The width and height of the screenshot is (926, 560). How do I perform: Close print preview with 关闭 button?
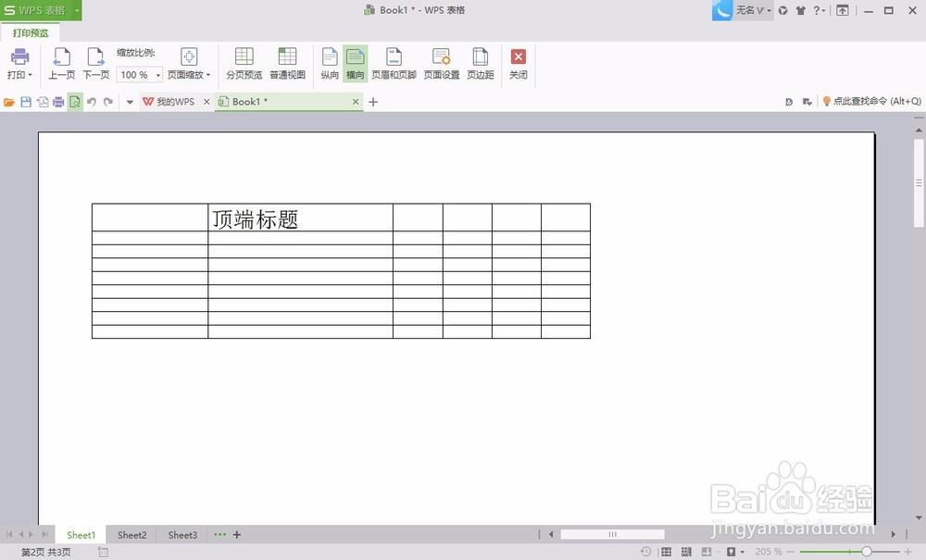[x=519, y=63]
